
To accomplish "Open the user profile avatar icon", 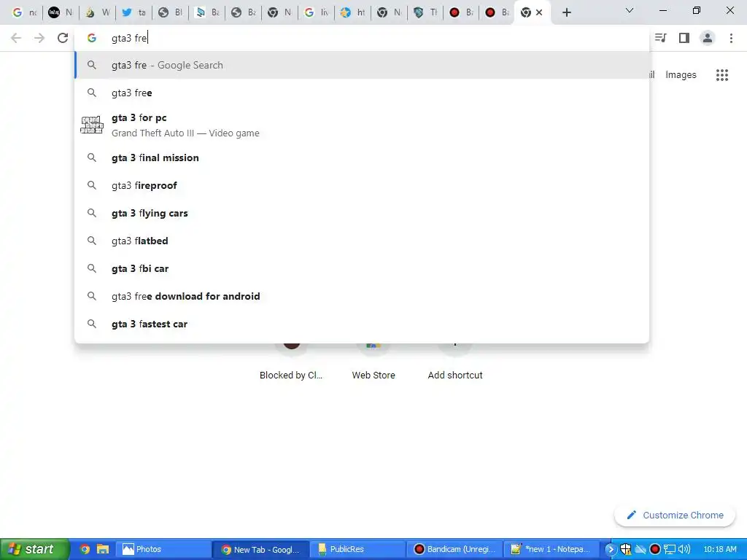I will tap(708, 38).
